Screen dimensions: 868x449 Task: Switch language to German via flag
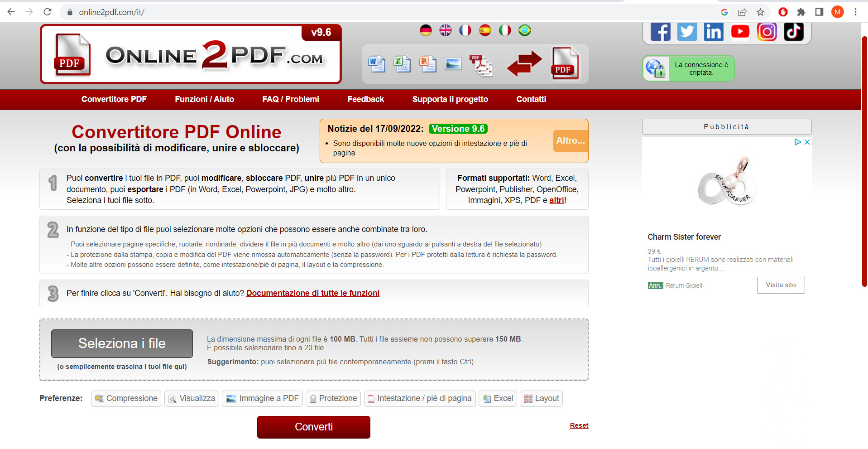click(425, 30)
